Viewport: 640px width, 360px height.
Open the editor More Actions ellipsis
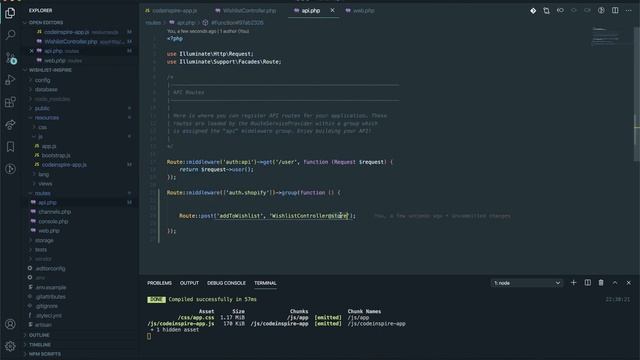(629, 11)
